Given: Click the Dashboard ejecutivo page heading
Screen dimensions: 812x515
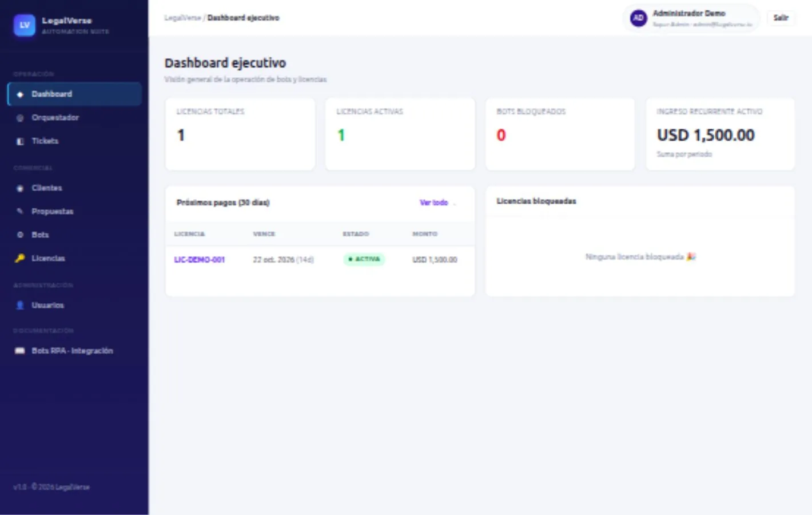Looking at the screenshot, I should pos(225,63).
